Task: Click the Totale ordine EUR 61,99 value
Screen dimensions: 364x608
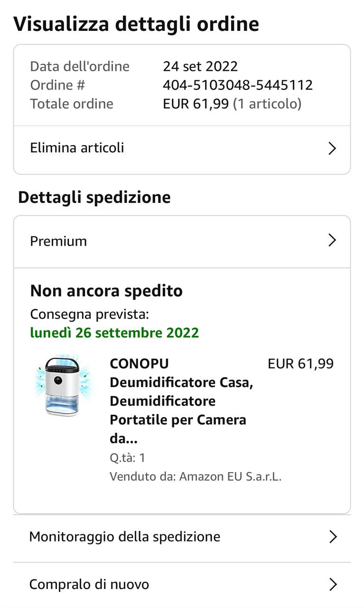Action: [x=196, y=104]
